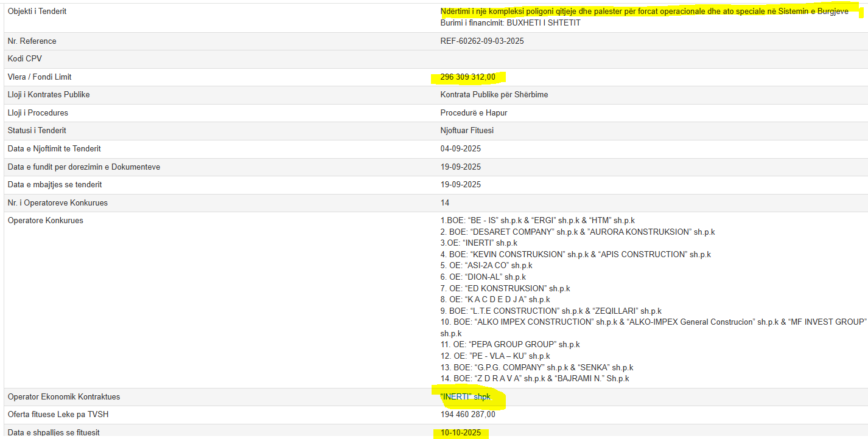Image resolution: width=868 pixels, height=439 pixels.
Task: Click the "Kodi CPV" row label
Action: coord(25,59)
